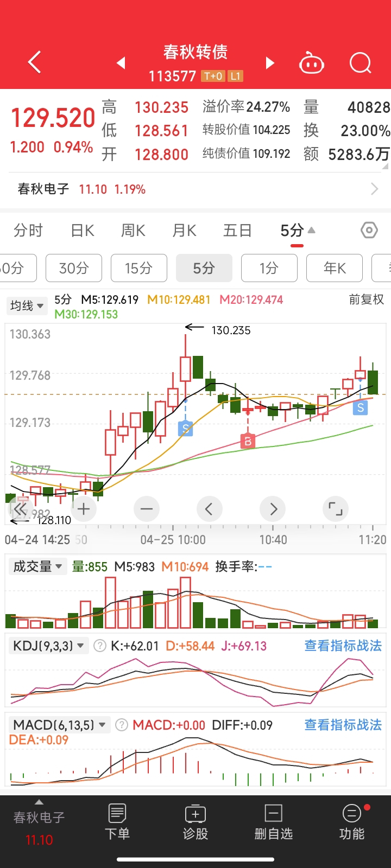The height and width of the screenshot is (868, 391).
Task: Open the 均线 indicator dropdown
Action: click(27, 306)
